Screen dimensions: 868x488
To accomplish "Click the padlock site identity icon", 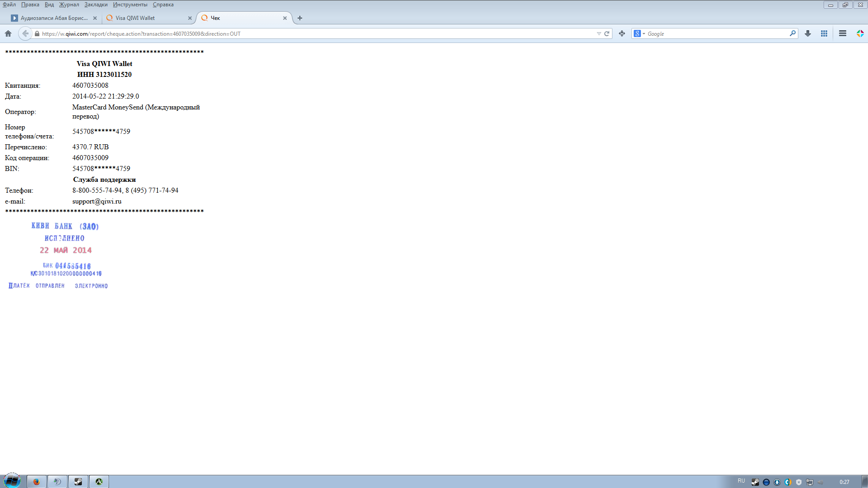I will click(x=37, y=33).
